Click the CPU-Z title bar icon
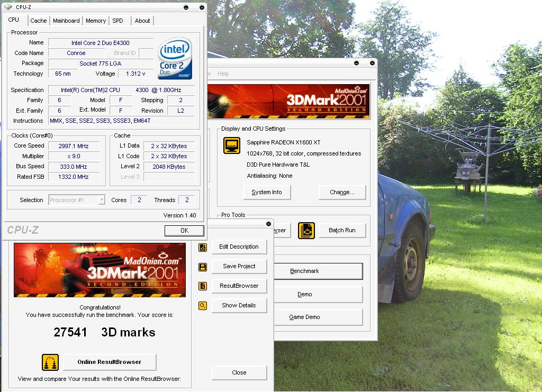Image resolution: width=542 pixels, height=392 pixels. point(8,7)
